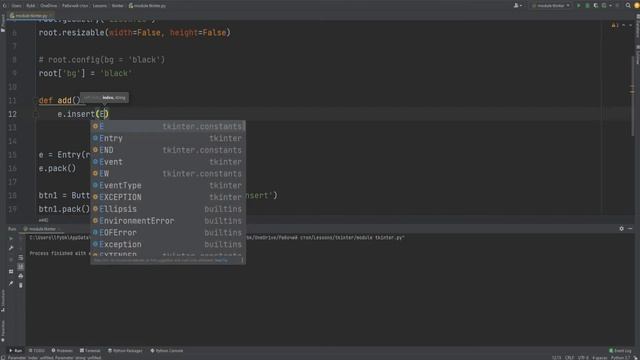This screenshot has width=640, height=360.
Task: Open the Run tool window settings gear
Action: coord(621,229)
